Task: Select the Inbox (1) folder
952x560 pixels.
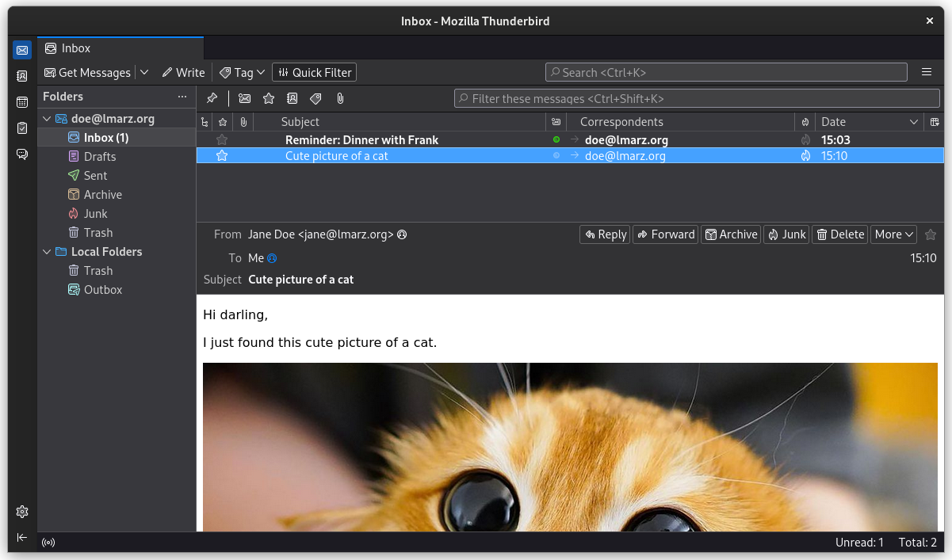Action: 116,138
